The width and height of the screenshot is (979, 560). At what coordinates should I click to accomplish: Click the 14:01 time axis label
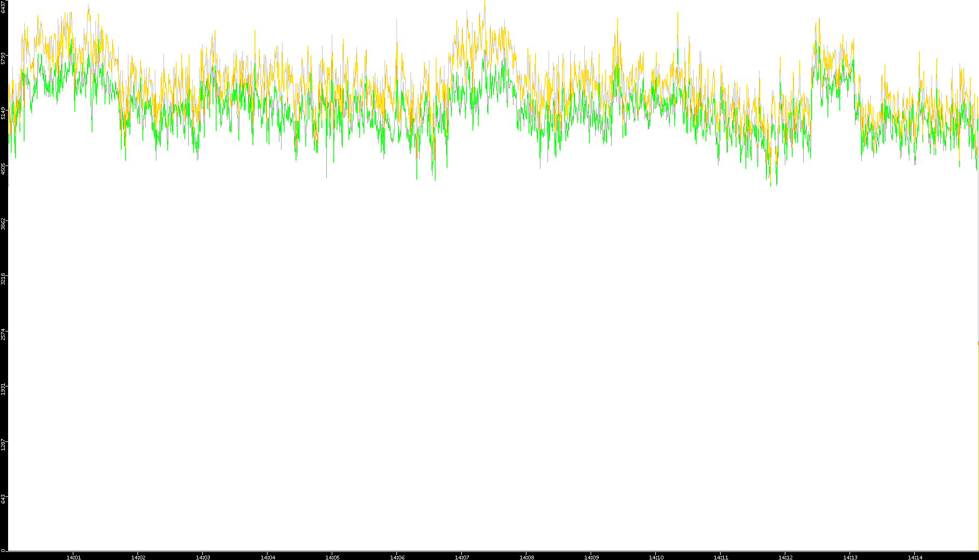tap(73, 557)
